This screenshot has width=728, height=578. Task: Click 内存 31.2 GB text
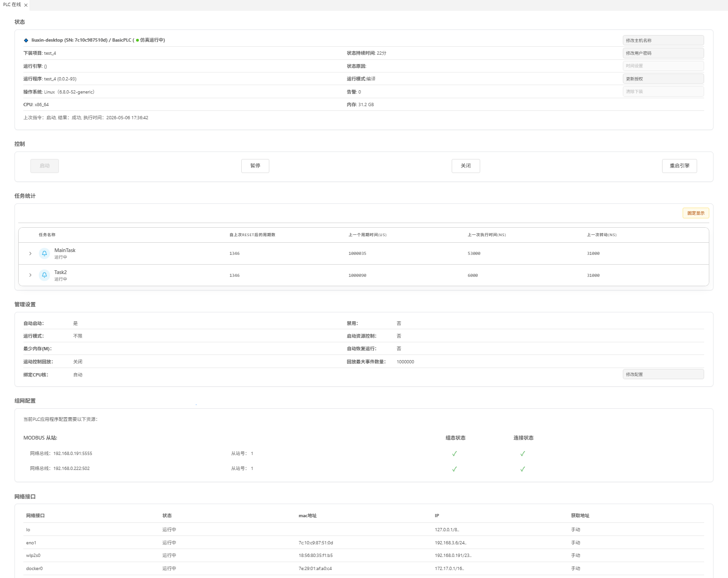point(360,105)
